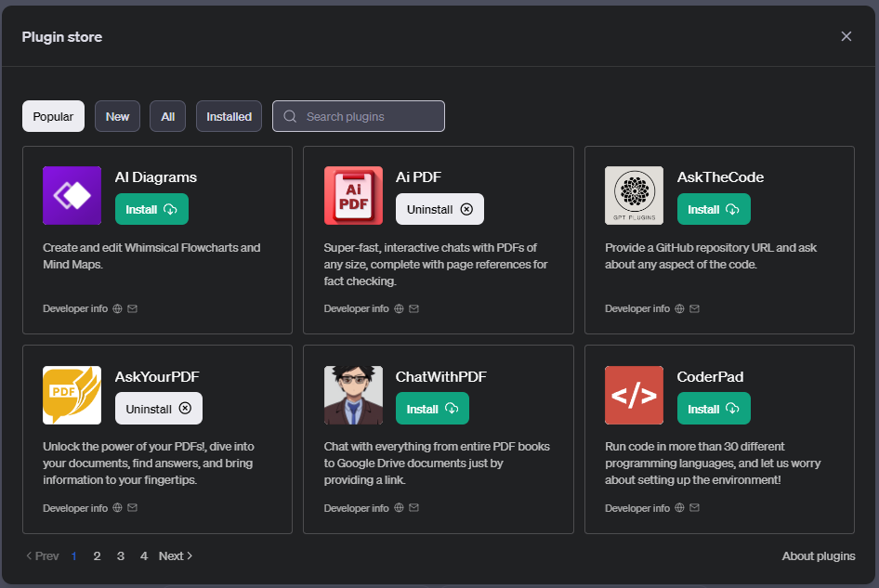
Task: Open CoderPad developer website globe icon
Action: tap(679, 508)
